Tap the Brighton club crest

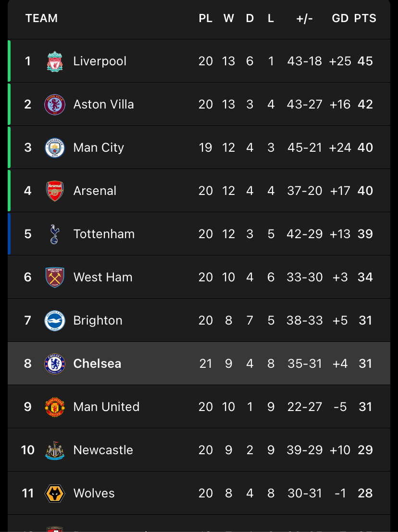click(55, 321)
